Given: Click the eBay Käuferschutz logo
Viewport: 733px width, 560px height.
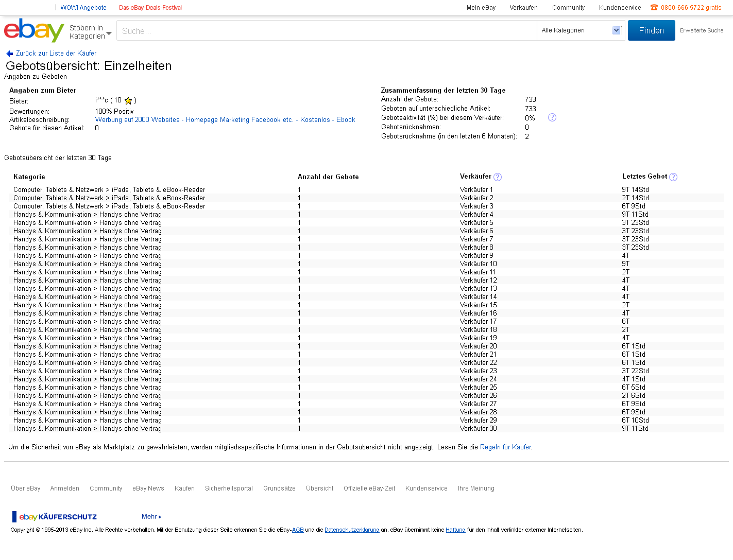Looking at the screenshot, I should 55,517.
